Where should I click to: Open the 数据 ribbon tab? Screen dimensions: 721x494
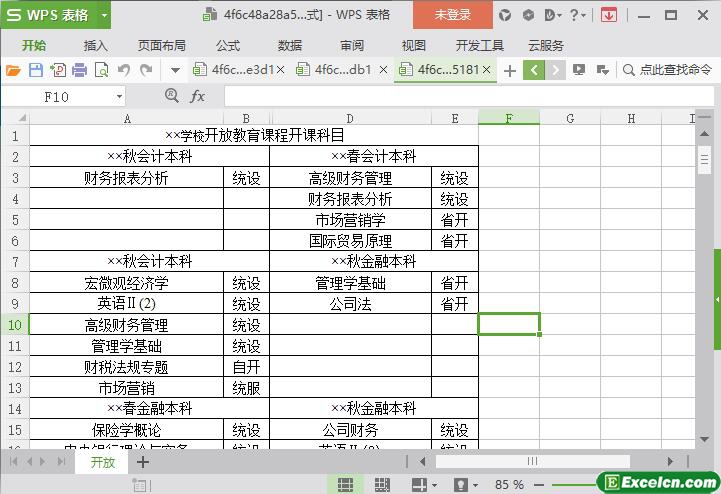290,46
